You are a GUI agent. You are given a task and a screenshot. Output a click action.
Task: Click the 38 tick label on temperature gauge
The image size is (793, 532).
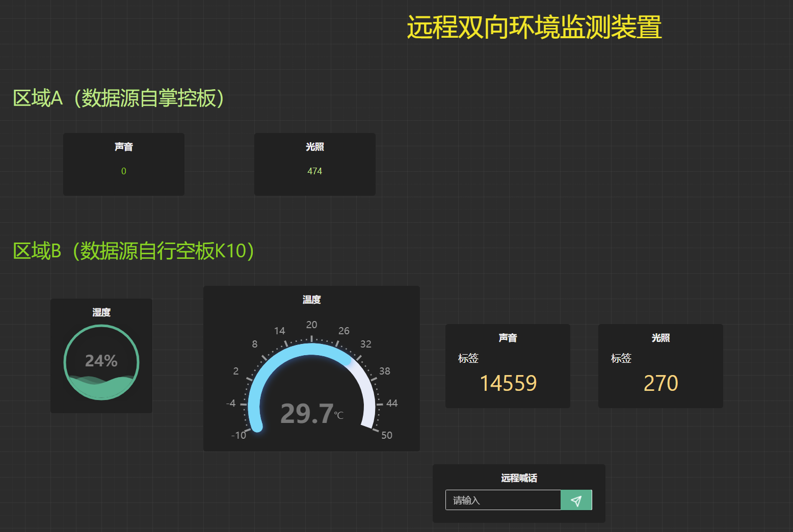tap(385, 371)
